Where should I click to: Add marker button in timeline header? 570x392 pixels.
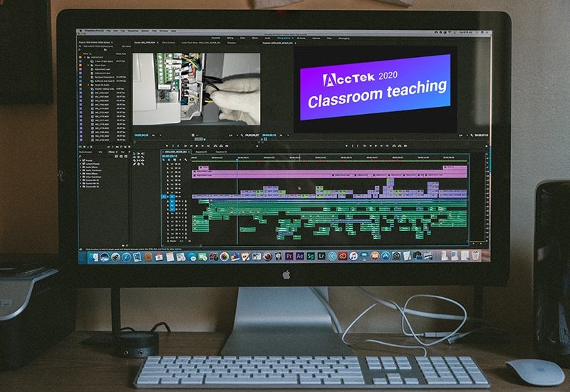180,160
